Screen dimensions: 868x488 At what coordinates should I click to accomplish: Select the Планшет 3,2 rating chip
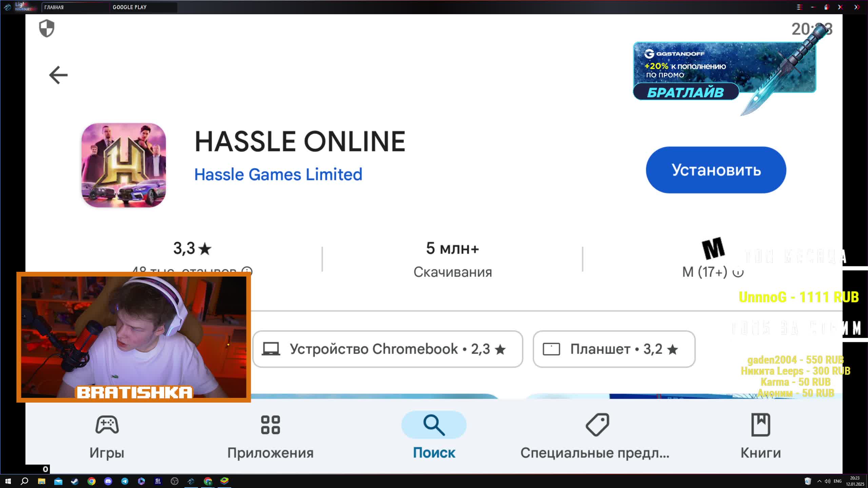click(614, 349)
